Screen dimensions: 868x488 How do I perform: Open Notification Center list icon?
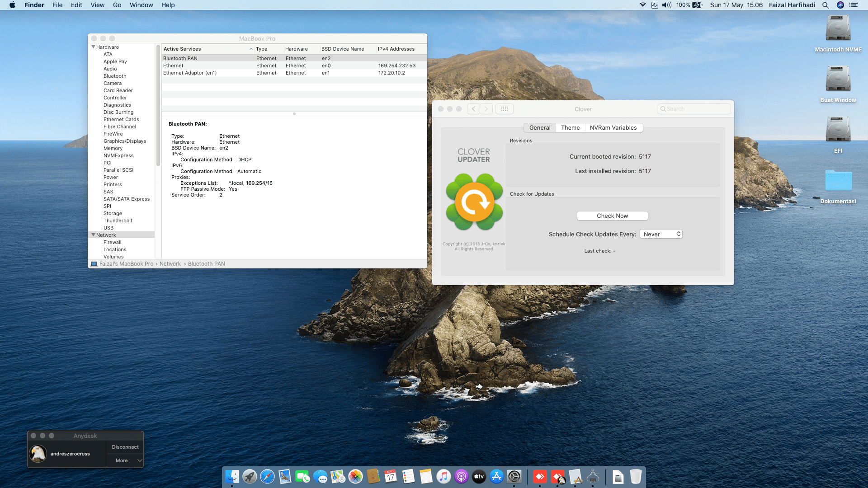coord(854,5)
